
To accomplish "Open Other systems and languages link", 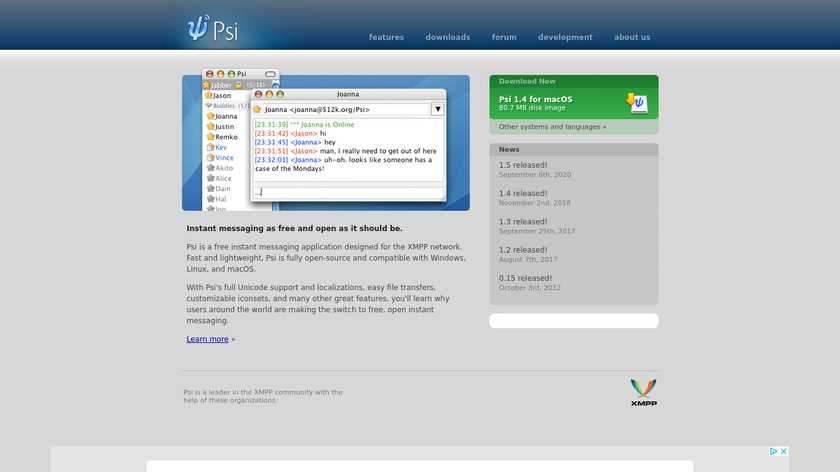I will 552,127.
